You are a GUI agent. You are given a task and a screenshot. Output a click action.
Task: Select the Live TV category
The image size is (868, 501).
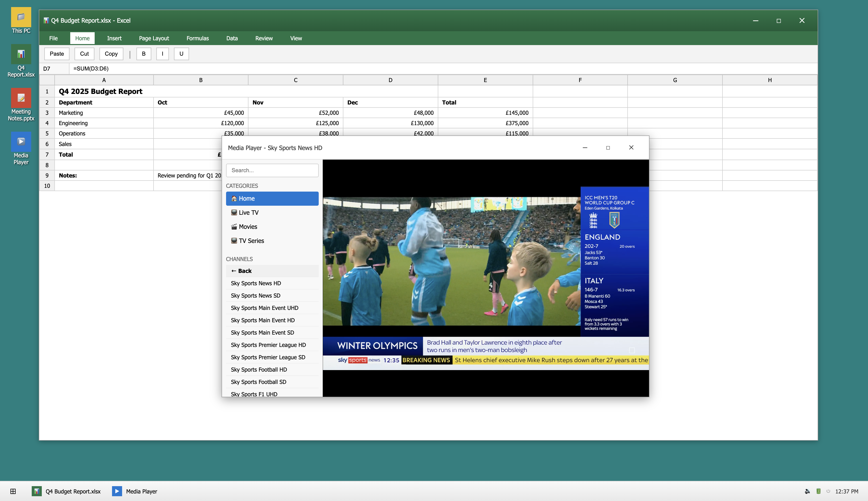coord(272,212)
